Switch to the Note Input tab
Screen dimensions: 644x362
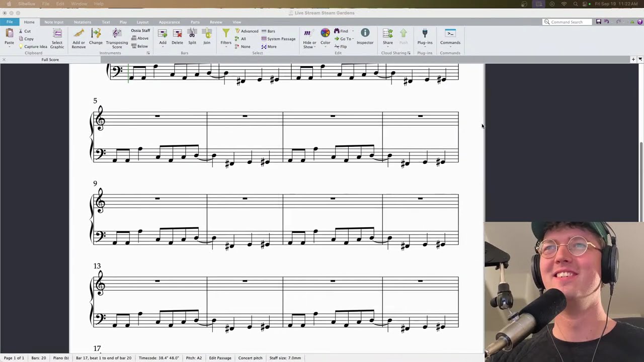pos(54,22)
